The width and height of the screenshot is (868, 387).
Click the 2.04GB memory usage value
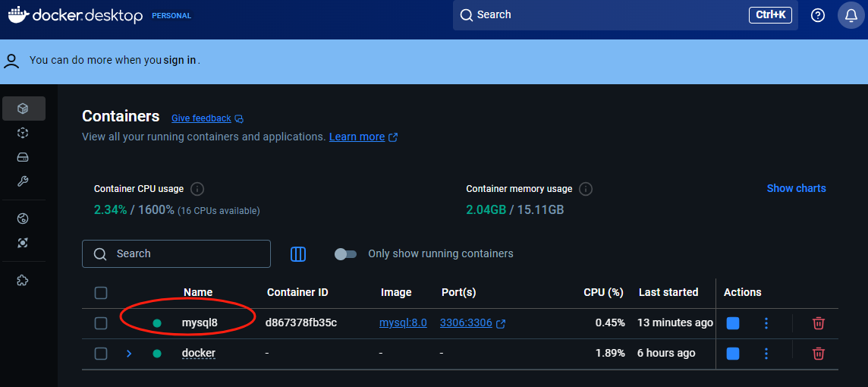[x=486, y=210]
